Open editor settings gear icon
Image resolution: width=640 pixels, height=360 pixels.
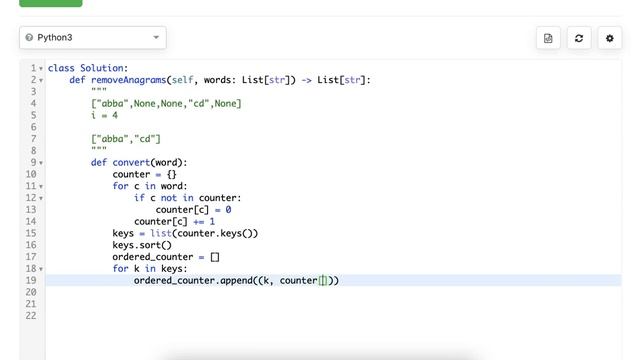tap(610, 38)
